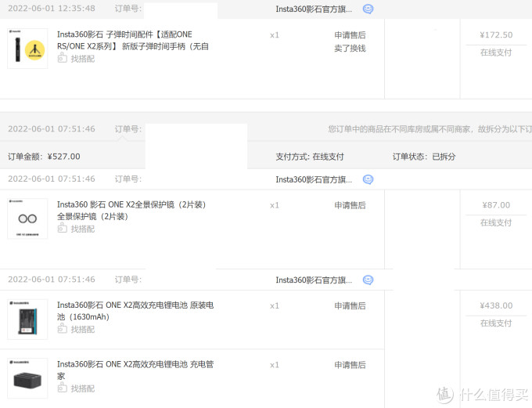The height and width of the screenshot is (408, 532).
Task: Open the 子弹时间配件 product title link
Action: click(x=125, y=40)
